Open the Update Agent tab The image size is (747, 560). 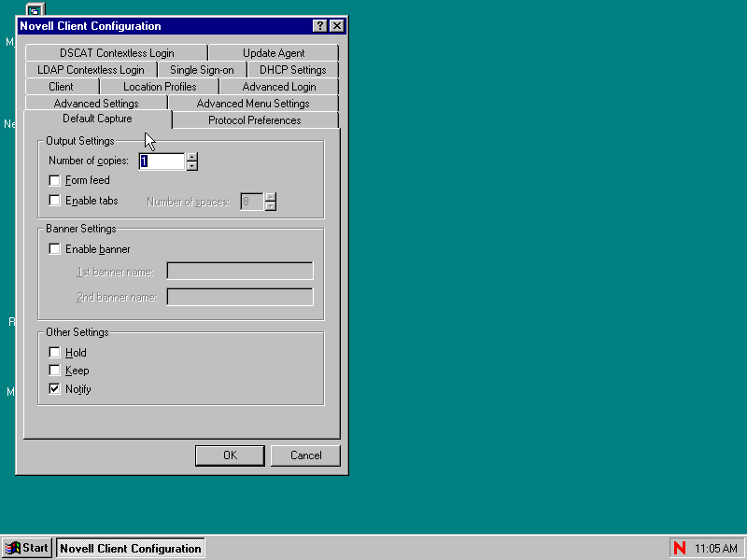[274, 53]
